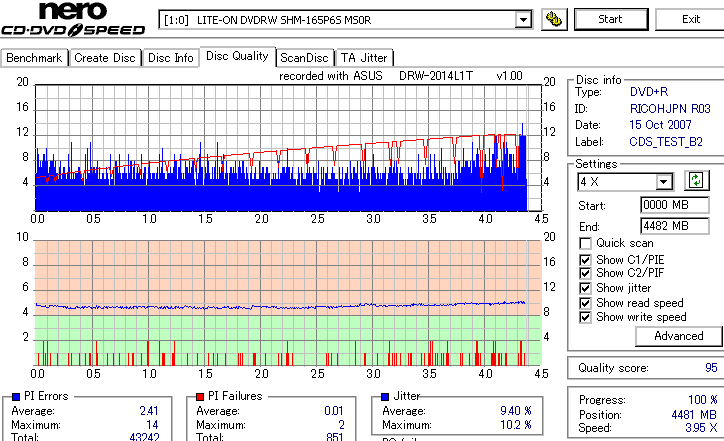
Task: Click the disc ID RICOHJPN R03
Action: pyautogui.click(x=670, y=109)
